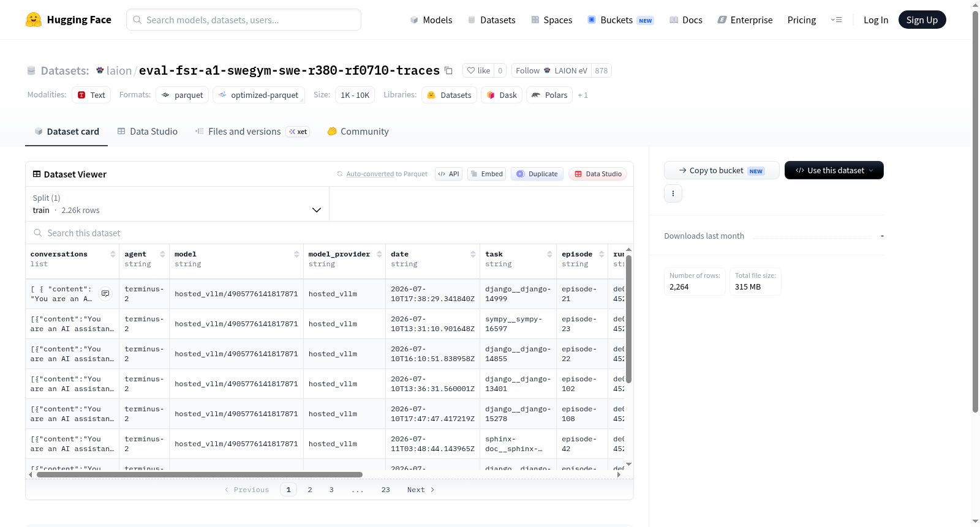Filter by 1K - 10K size tag
This screenshot has width=980, height=527.
pos(355,95)
